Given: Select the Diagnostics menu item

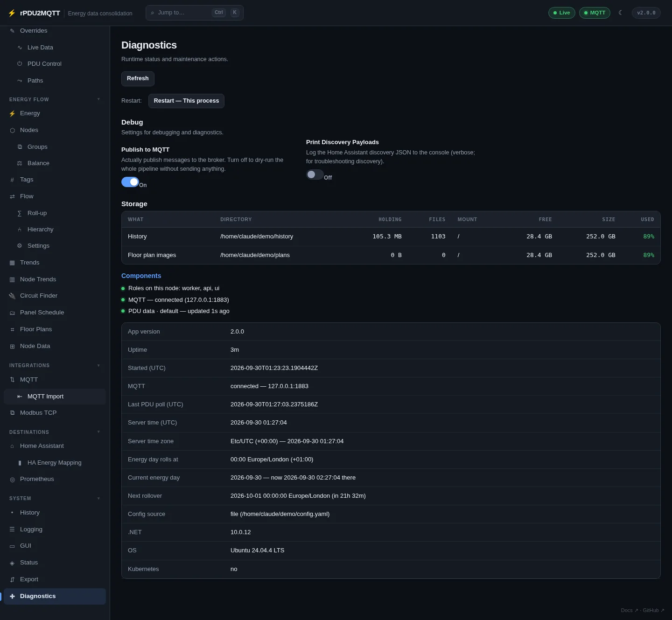Looking at the screenshot, I should tap(55, 596).
